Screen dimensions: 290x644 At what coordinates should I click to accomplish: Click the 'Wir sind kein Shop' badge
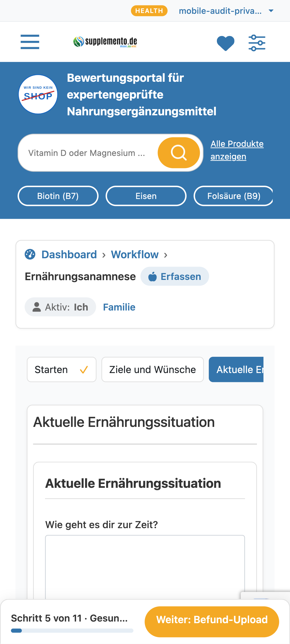tap(38, 94)
